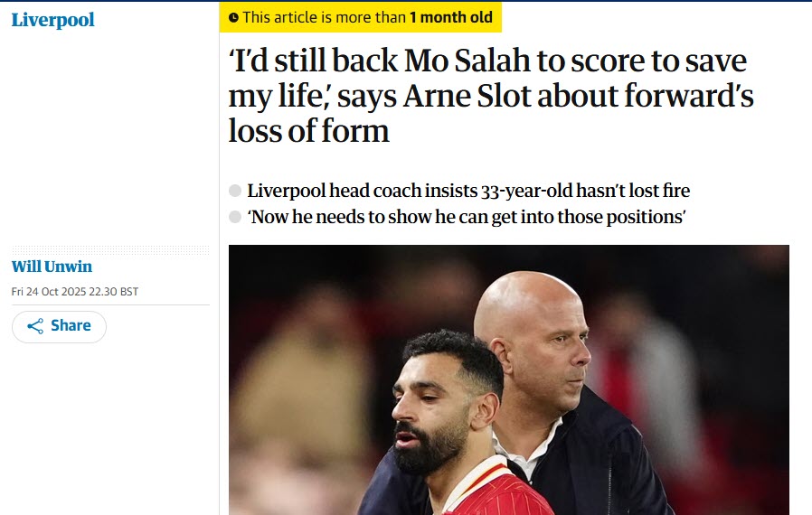Open author Will Unwin's profile
The height and width of the screenshot is (515, 812).
(x=52, y=267)
